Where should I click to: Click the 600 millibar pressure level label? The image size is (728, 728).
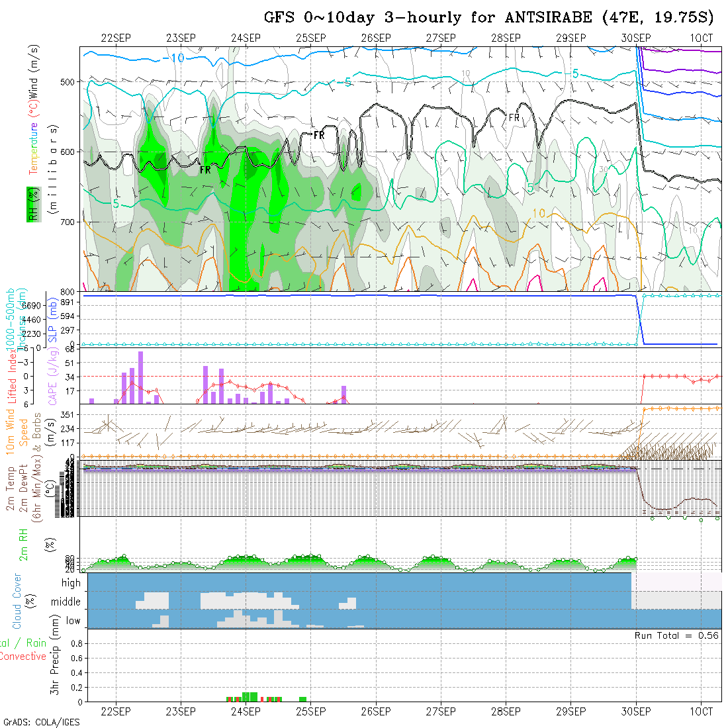pyautogui.click(x=68, y=152)
